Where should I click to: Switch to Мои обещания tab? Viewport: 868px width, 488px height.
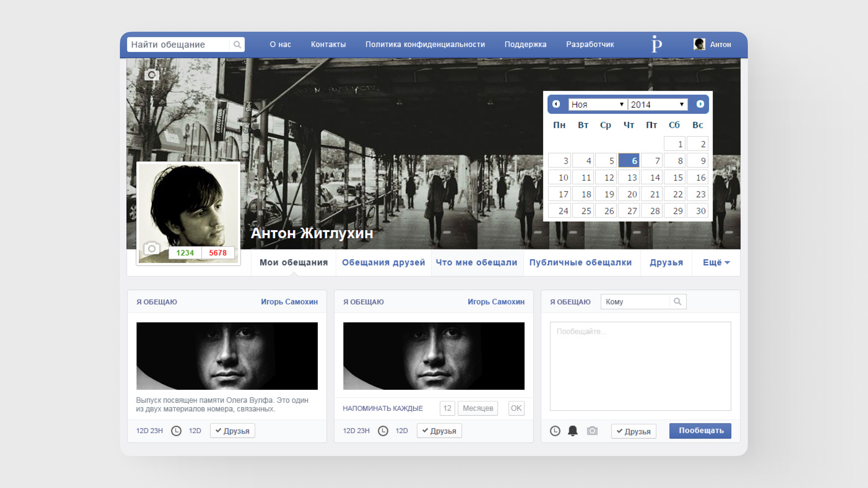[x=293, y=262]
